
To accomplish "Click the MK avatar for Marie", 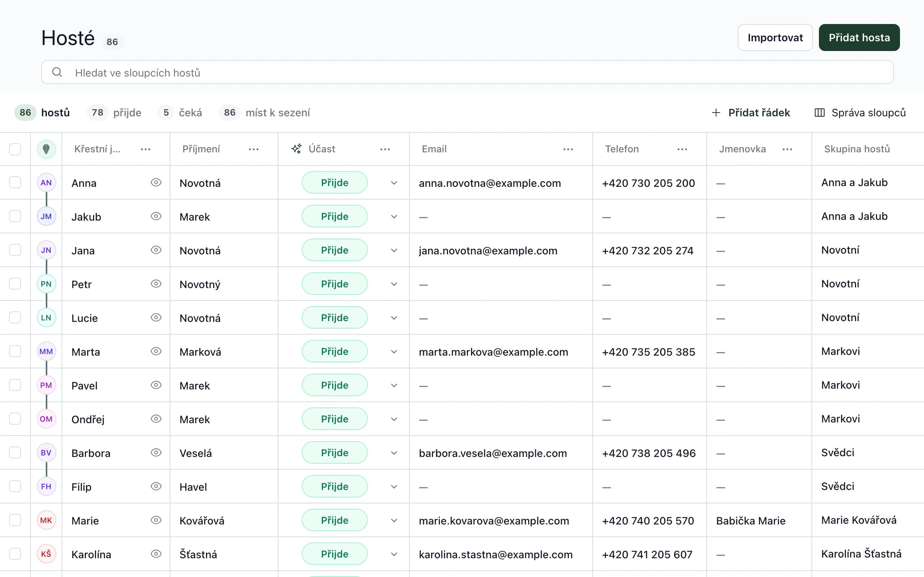I will (46, 520).
